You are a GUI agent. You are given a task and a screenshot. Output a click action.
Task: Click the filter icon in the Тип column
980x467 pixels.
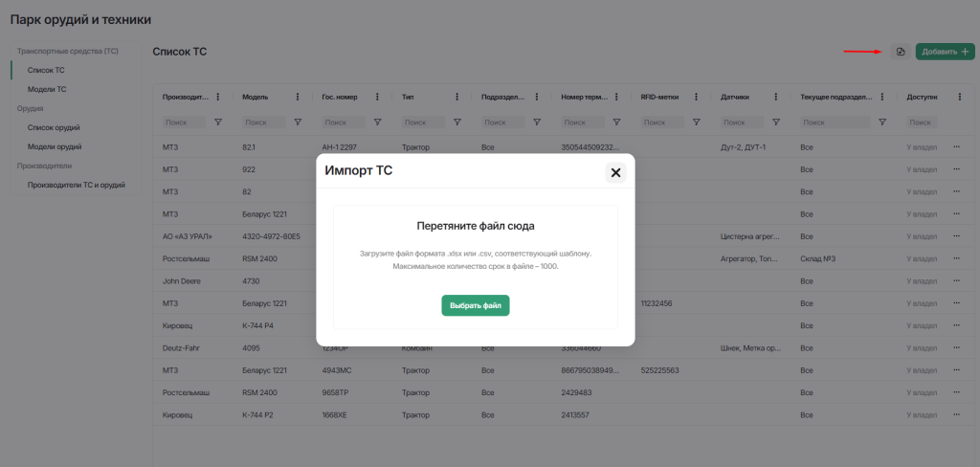[457, 122]
